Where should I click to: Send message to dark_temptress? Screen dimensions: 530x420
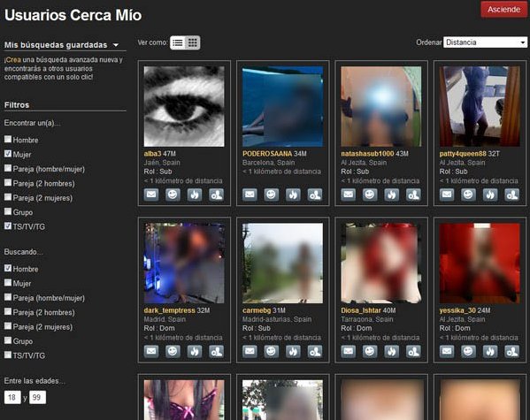(151, 351)
